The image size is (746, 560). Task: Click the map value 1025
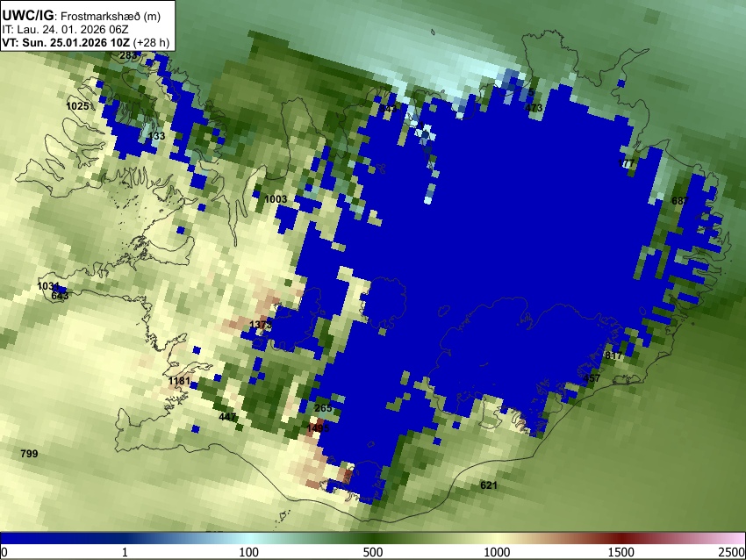point(77,106)
